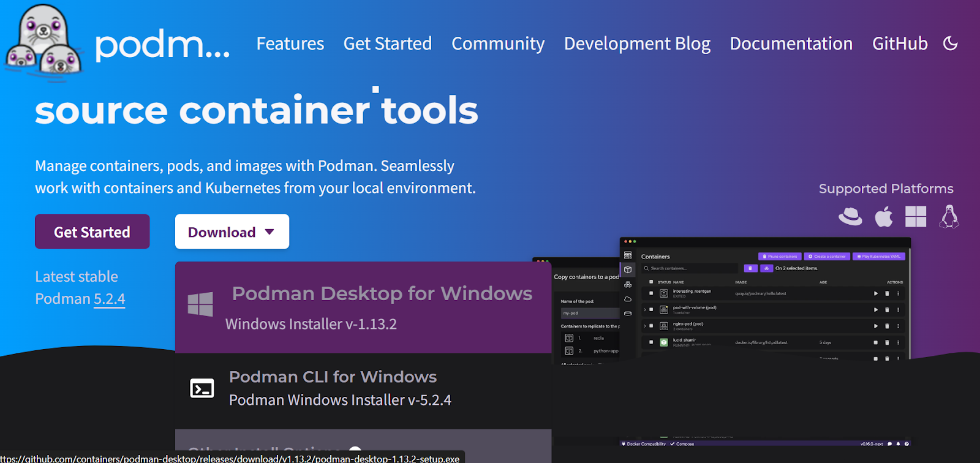Click the bell icon in preview status bar
Screen dimensions: 980x463
point(899,444)
